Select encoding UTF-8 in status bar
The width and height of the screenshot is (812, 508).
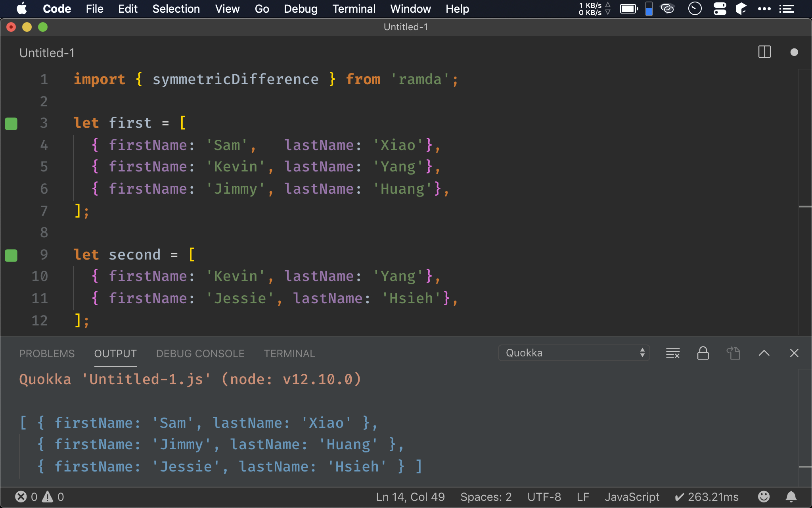(x=544, y=497)
